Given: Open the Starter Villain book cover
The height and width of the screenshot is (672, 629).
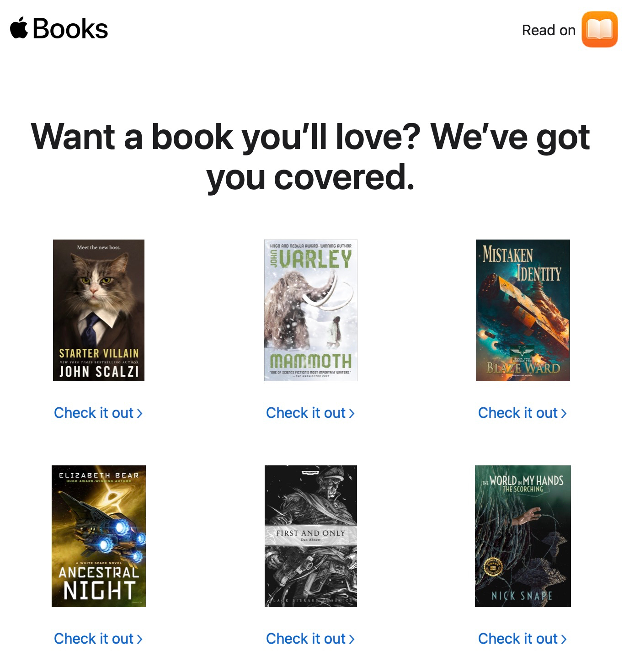Looking at the screenshot, I should pyautogui.click(x=99, y=310).
